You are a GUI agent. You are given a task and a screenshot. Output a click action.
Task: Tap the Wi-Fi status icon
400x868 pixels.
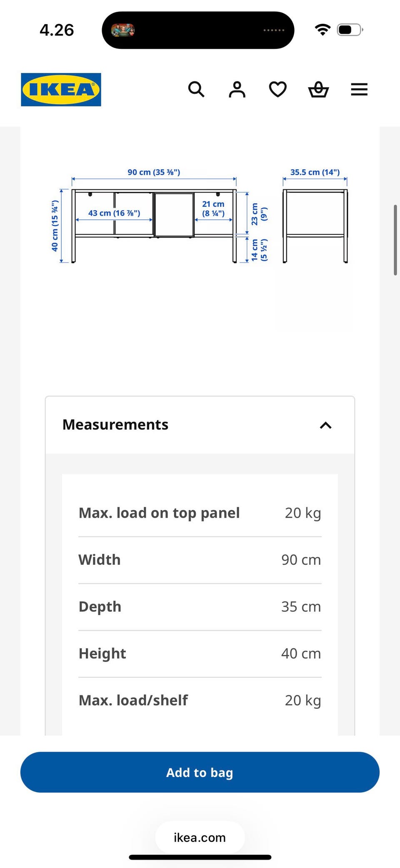click(x=322, y=30)
